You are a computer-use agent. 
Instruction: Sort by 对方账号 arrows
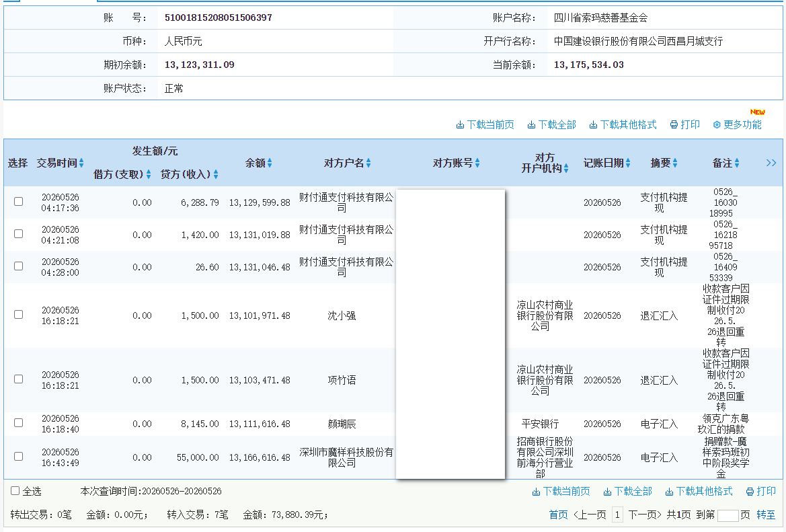(x=477, y=163)
